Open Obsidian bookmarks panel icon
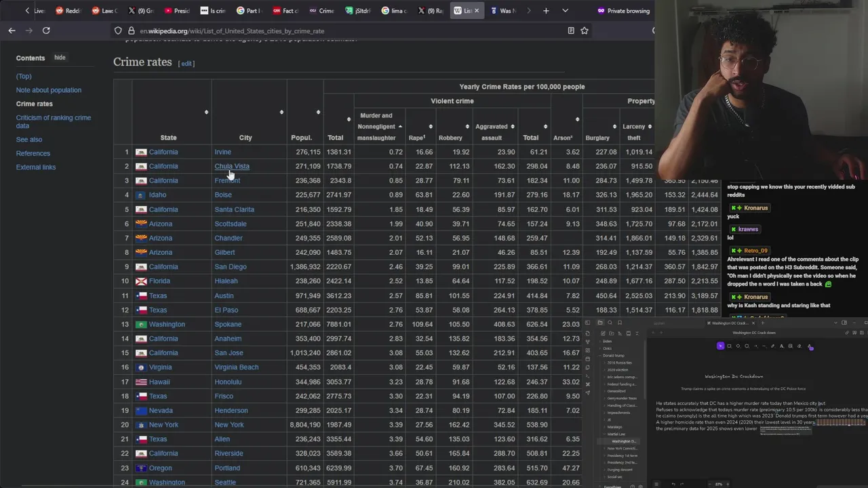 pos(620,323)
